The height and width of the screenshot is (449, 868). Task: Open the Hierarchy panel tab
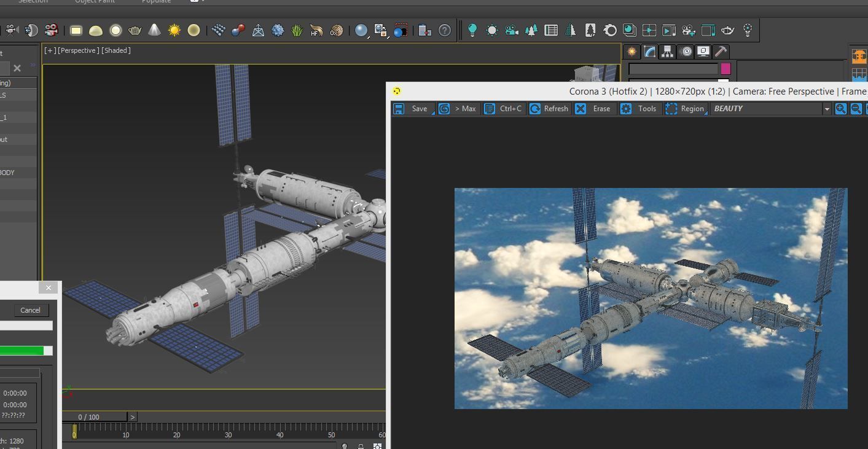click(667, 52)
